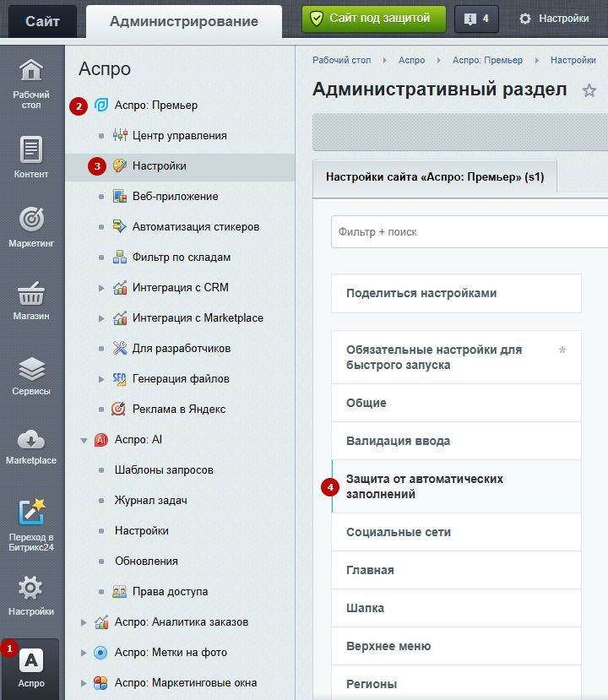Click Фильтр по складам icon

(x=120, y=257)
